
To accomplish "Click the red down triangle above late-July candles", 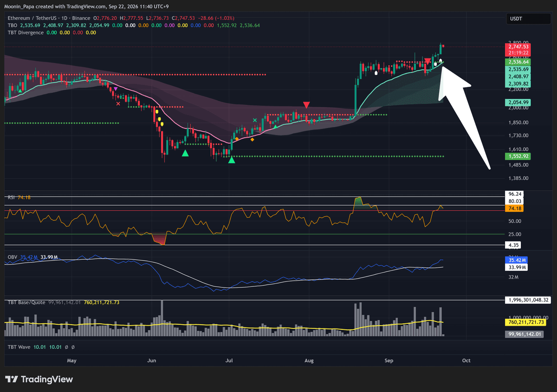I will click(306, 105).
